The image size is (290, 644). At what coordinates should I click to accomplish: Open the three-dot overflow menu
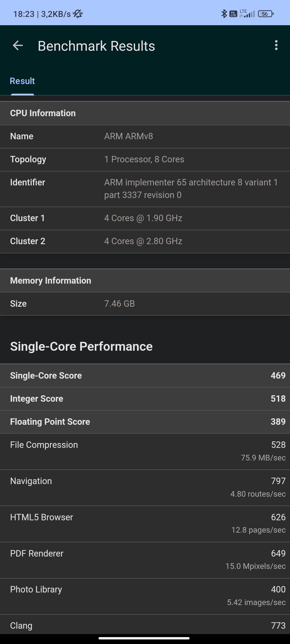pyautogui.click(x=276, y=45)
